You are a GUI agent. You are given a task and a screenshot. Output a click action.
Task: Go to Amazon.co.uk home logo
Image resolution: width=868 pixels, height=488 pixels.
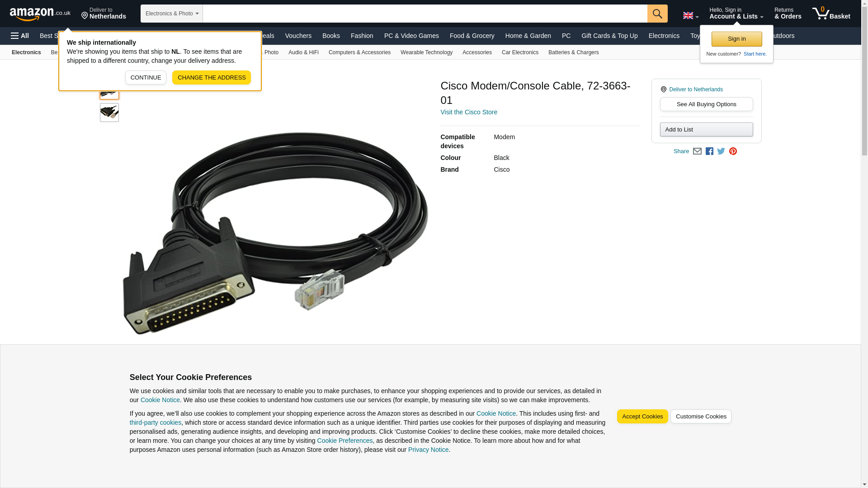(40, 14)
